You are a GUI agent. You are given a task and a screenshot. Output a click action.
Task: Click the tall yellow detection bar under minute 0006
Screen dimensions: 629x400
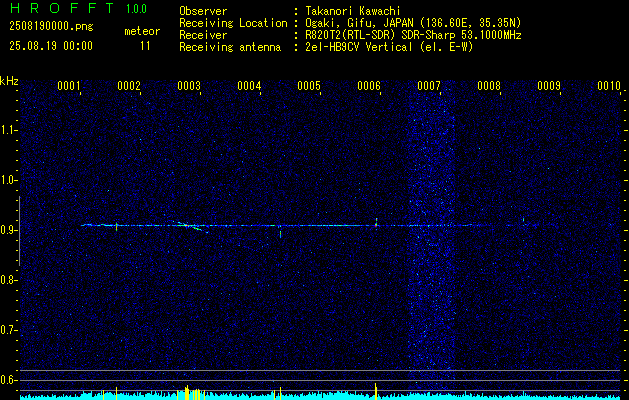pos(376,391)
